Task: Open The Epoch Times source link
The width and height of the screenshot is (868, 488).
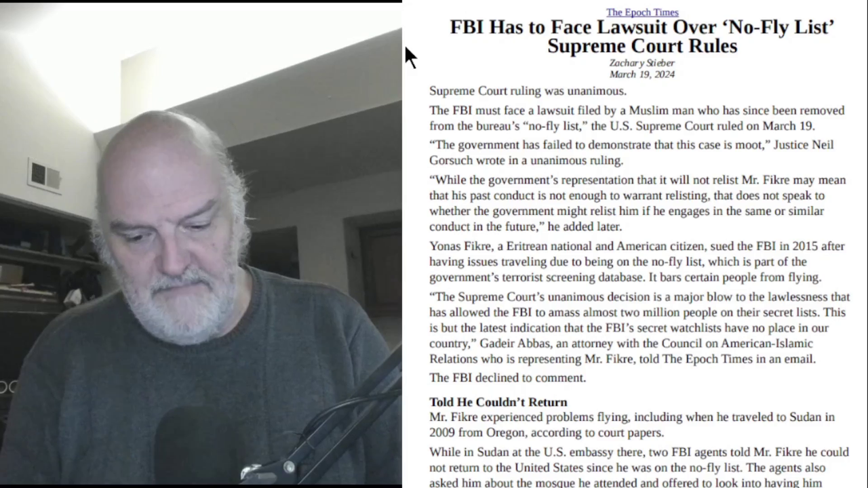Action: point(642,12)
